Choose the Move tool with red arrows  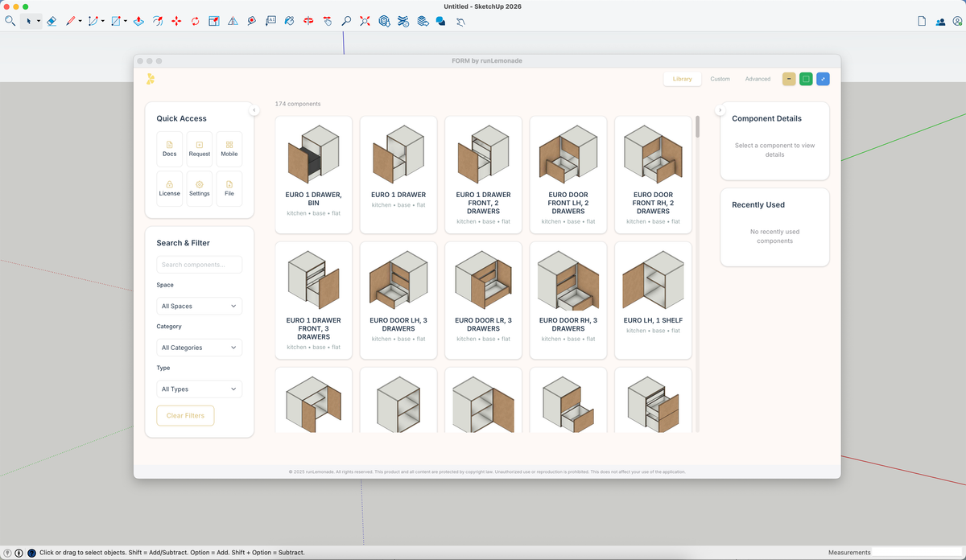176,21
